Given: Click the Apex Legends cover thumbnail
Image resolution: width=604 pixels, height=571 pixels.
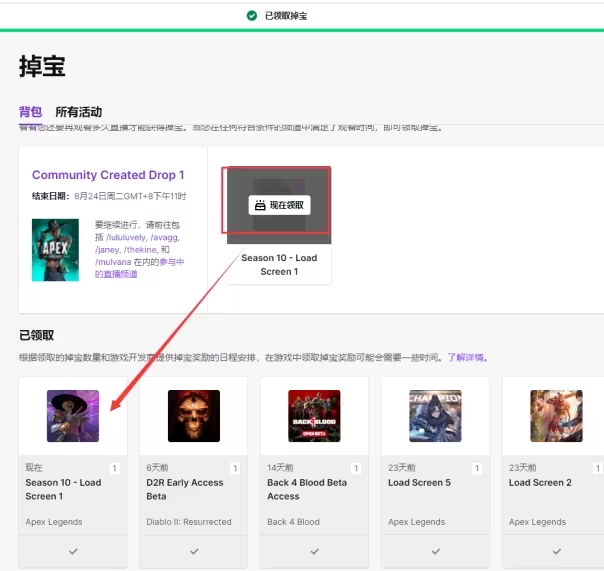Looking at the screenshot, I should point(55,250).
